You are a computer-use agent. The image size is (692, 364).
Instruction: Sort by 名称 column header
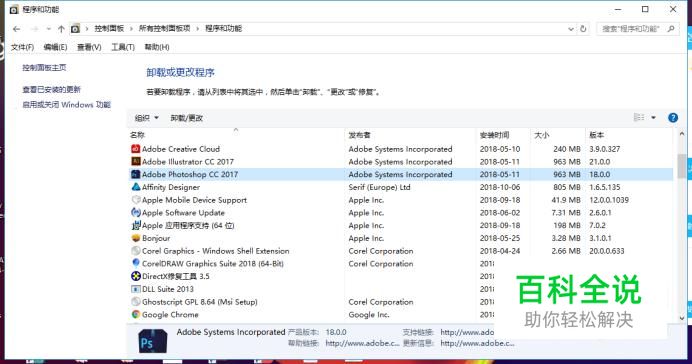pyautogui.click(x=236, y=135)
